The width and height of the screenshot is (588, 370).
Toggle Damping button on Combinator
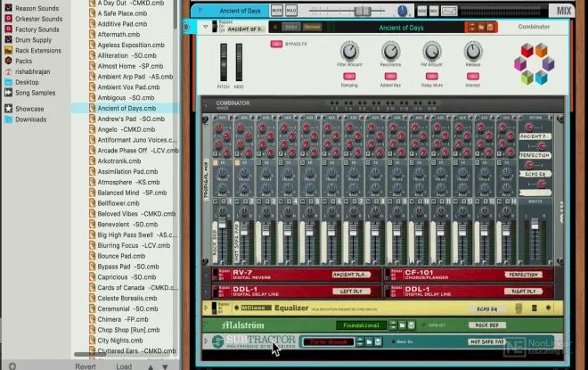point(349,76)
